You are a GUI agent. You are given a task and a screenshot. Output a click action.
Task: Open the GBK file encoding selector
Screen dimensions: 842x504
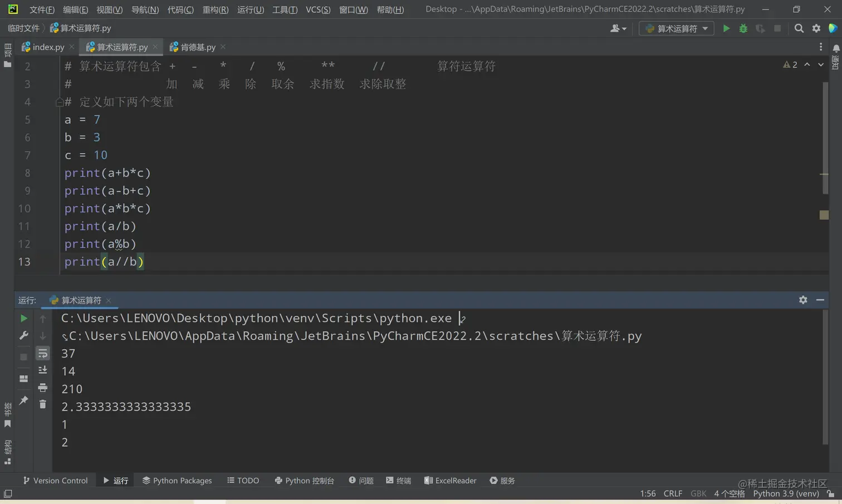tap(698, 494)
